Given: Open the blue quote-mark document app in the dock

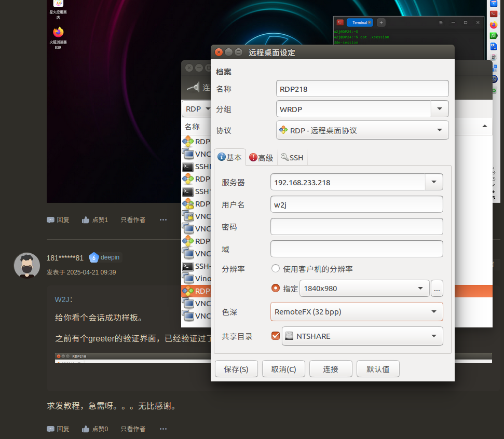Looking at the screenshot, I should pos(494,47).
